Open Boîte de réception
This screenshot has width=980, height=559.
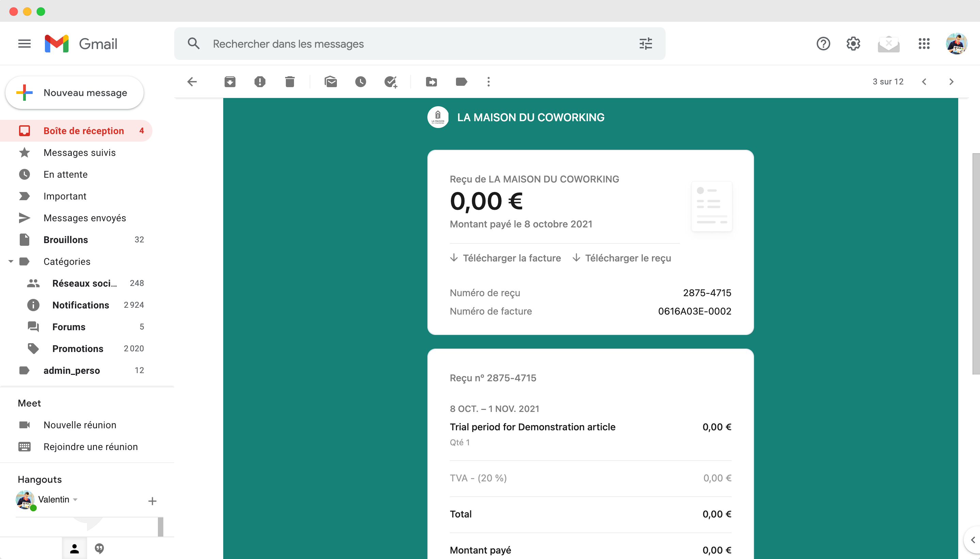76,131
